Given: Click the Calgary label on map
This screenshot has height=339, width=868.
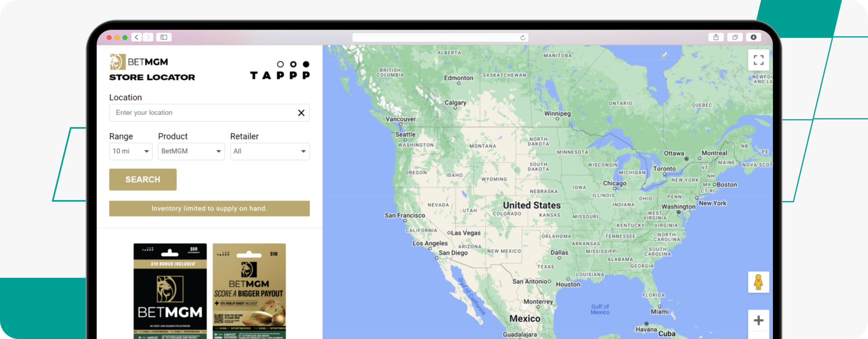Looking at the screenshot, I should [x=455, y=103].
